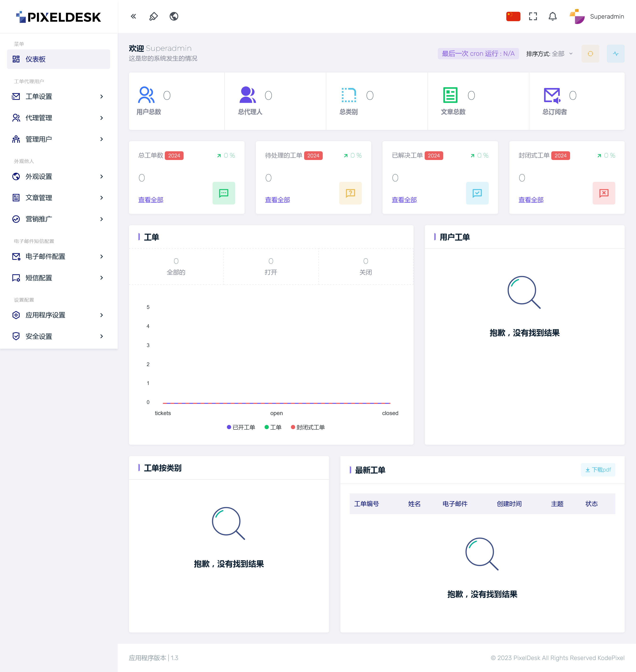Viewport: 636px width, 672px height.
Task: Click the 总订阅者 mail subscriber icon
Action: [x=552, y=95]
